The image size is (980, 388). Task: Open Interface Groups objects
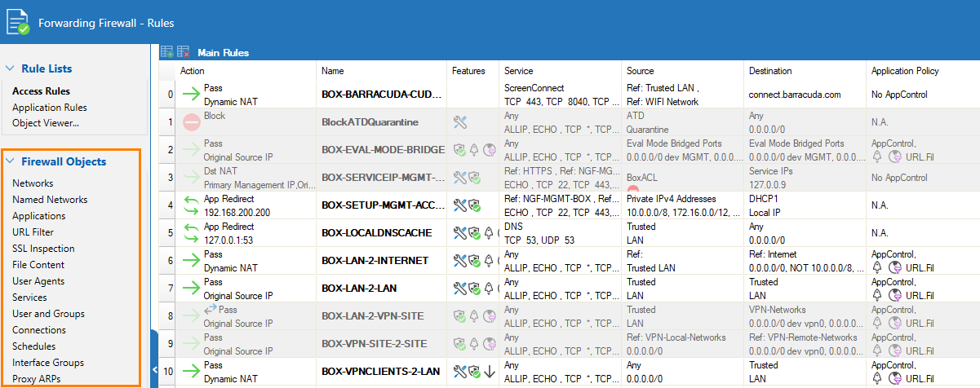click(x=48, y=363)
